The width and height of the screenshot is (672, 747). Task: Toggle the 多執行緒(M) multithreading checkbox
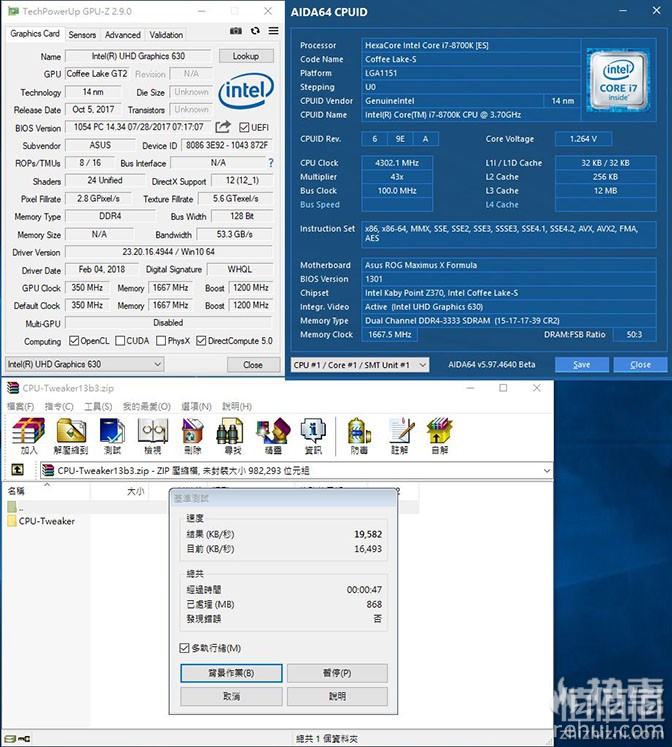(184, 648)
